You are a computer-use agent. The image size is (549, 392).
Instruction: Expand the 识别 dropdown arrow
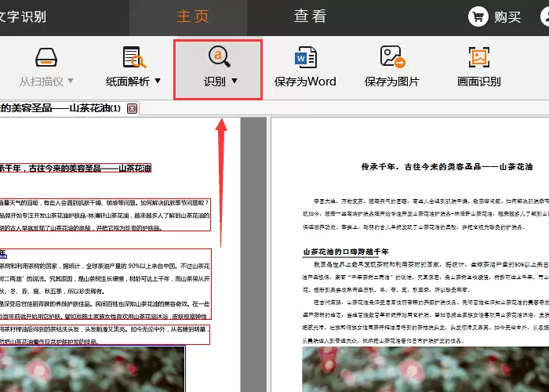pyautogui.click(x=235, y=81)
